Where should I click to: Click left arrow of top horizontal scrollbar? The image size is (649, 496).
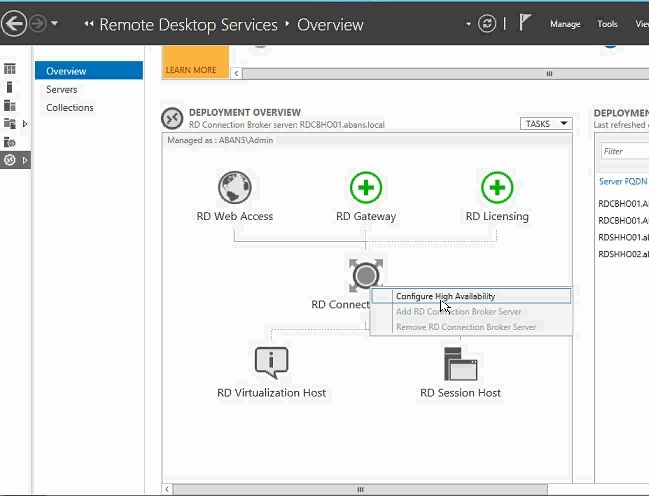pos(236,74)
